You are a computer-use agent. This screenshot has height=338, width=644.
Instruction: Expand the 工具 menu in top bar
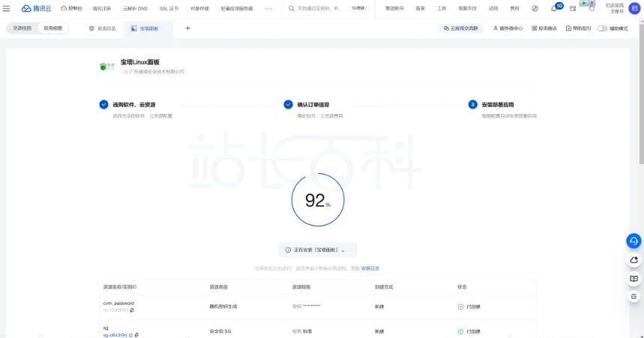coord(442,8)
